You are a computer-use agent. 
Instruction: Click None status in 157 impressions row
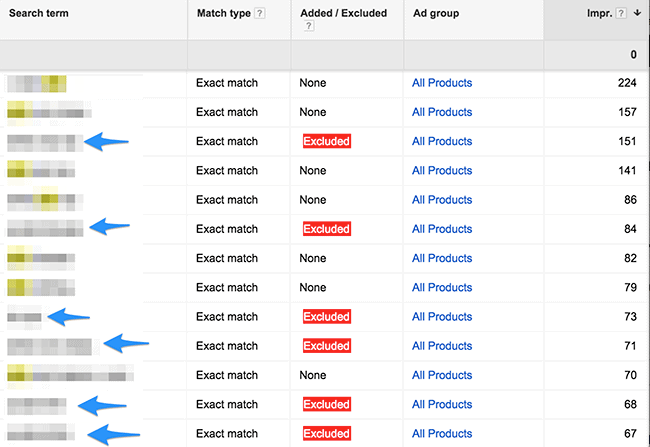point(313,112)
